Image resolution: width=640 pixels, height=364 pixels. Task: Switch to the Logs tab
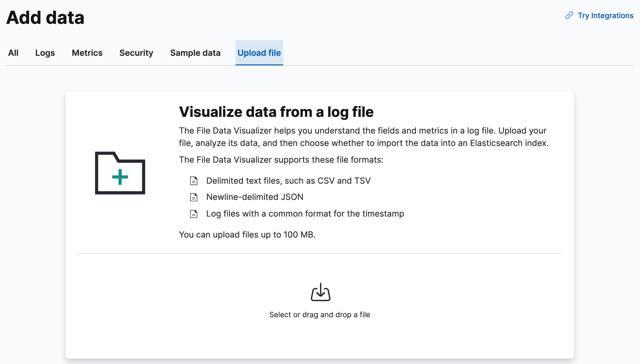45,53
